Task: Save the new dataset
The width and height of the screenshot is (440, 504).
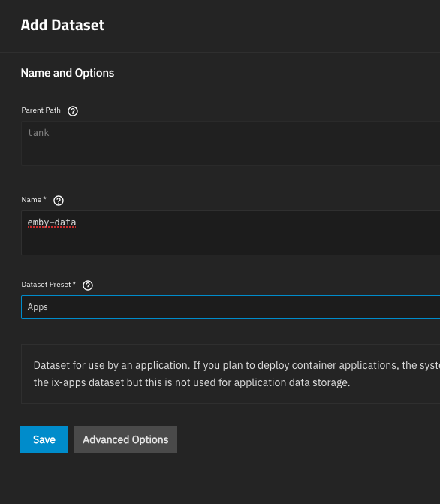Action: (x=44, y=439)
